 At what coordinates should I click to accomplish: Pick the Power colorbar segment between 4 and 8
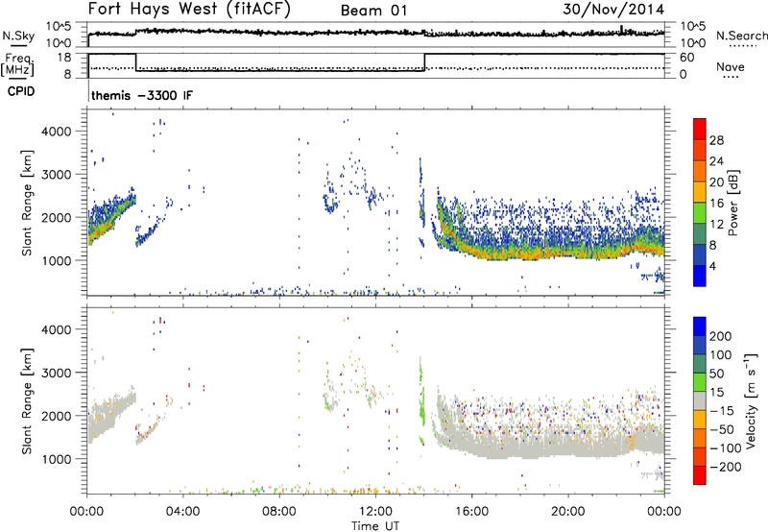[x=700, y=255]
